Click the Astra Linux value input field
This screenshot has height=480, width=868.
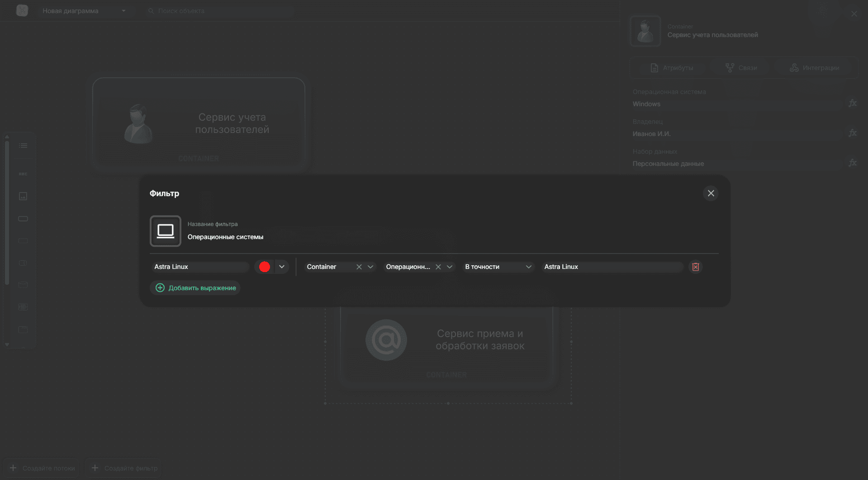tap(612, 267)
